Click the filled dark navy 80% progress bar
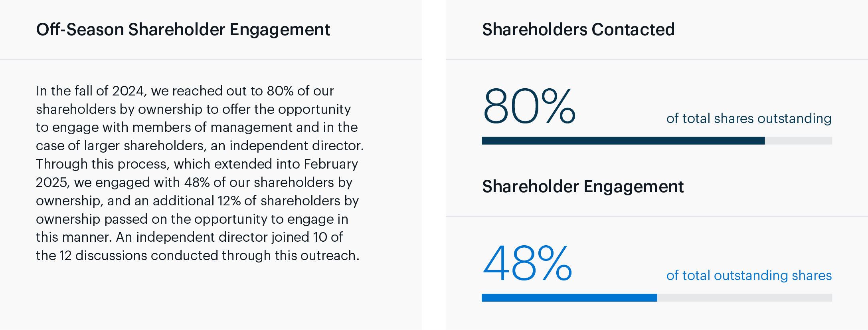Screen dimensions: 868x330 click(x=623, y=141)
